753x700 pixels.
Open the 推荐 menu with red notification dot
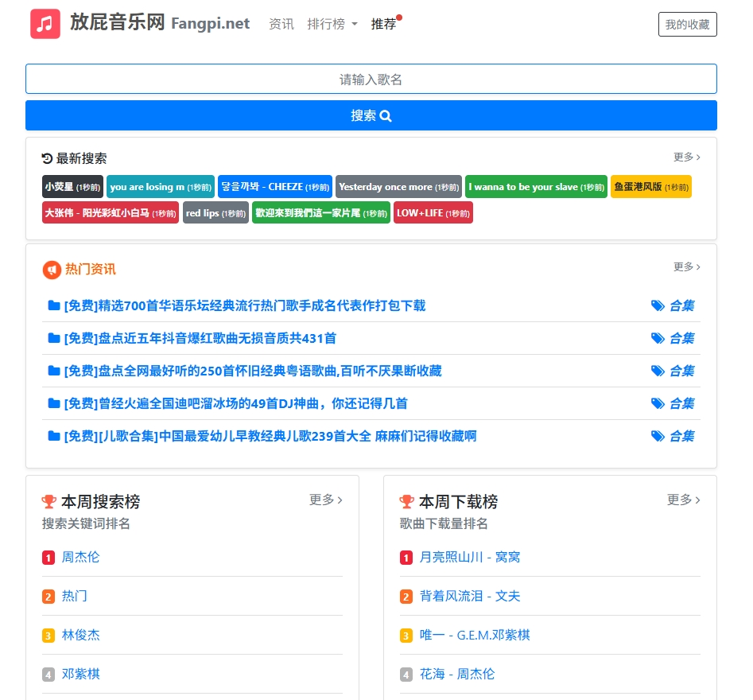(x=384, y=25)
